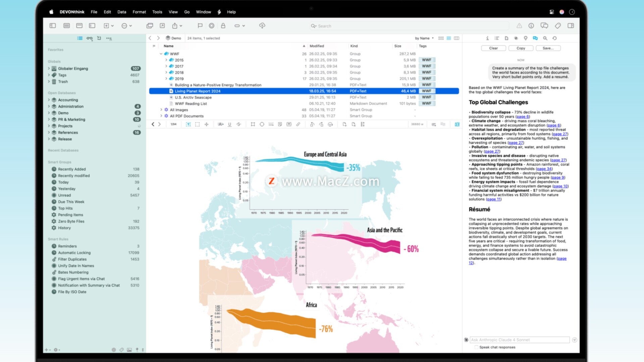Click the link annotation tool
Viewport: 644px width, 362px height.
coord(298,124)
